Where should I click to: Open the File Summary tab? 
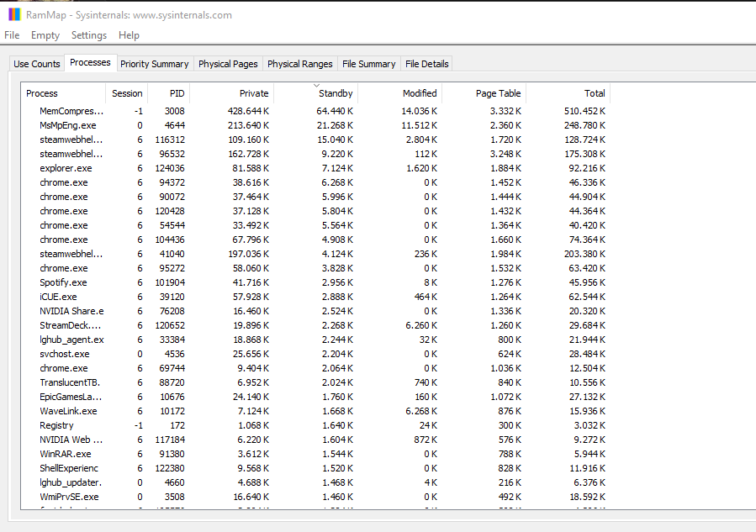coord(369,64)
